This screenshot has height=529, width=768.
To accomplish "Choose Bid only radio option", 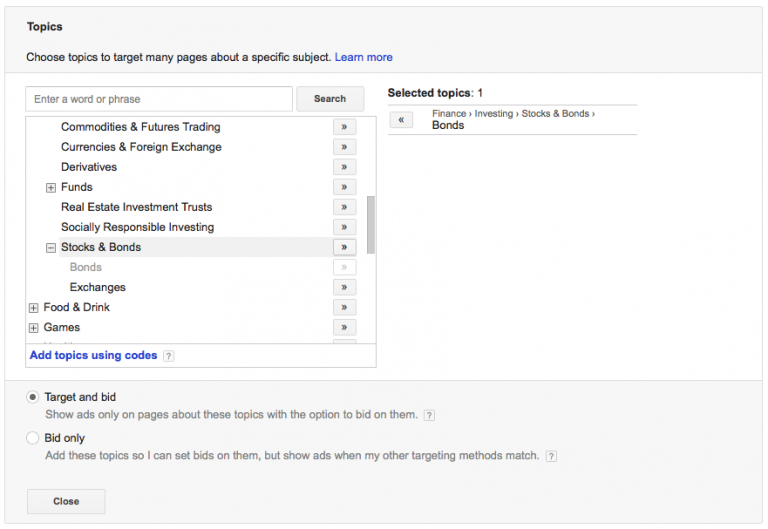I will tap(33, 438).
